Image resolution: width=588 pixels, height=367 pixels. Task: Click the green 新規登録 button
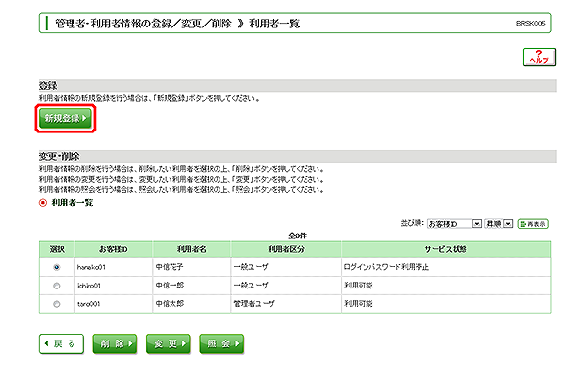point(66,119)
